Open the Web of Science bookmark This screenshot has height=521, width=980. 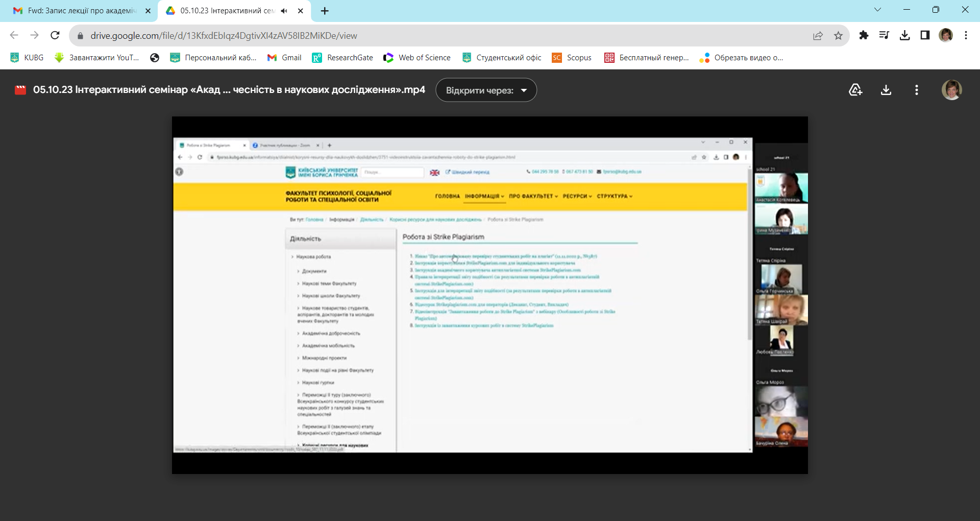tap(417, 58)
